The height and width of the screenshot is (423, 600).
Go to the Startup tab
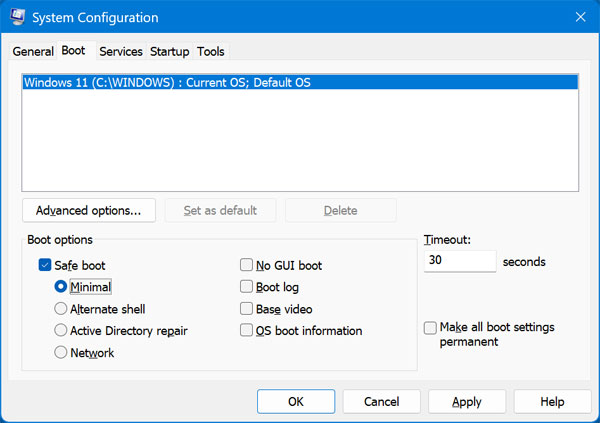170,51
